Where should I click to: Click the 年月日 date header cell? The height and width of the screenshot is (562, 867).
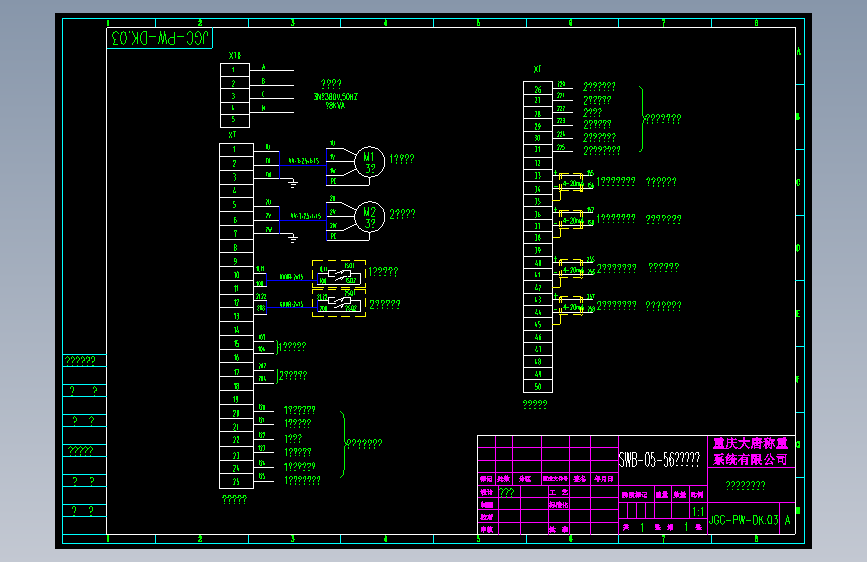(x=604, y=479)
